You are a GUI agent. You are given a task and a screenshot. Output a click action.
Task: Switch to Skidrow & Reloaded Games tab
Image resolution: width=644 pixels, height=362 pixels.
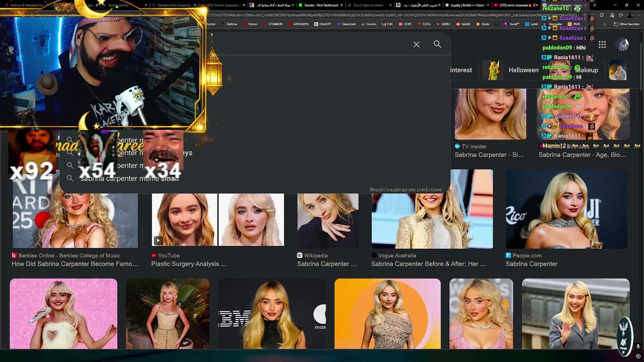tap(26, 5)
